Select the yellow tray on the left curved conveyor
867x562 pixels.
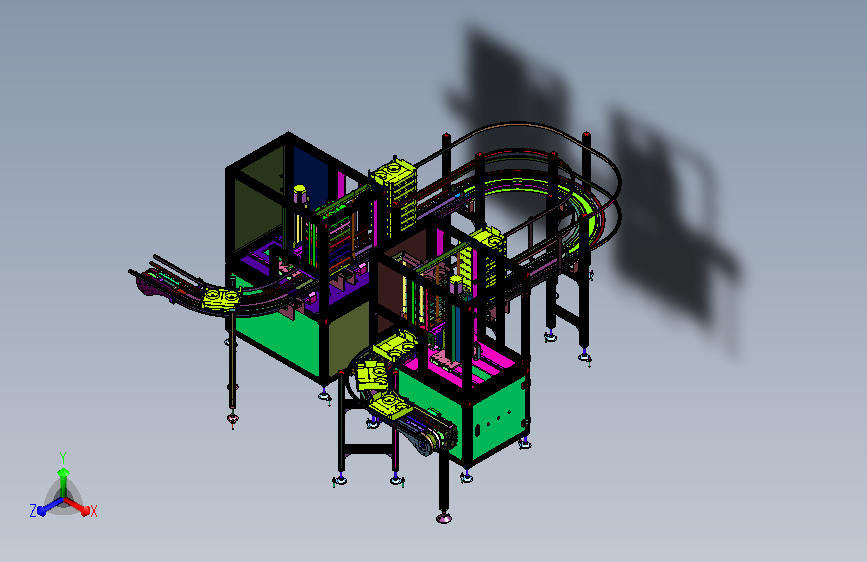pos(222,298)
